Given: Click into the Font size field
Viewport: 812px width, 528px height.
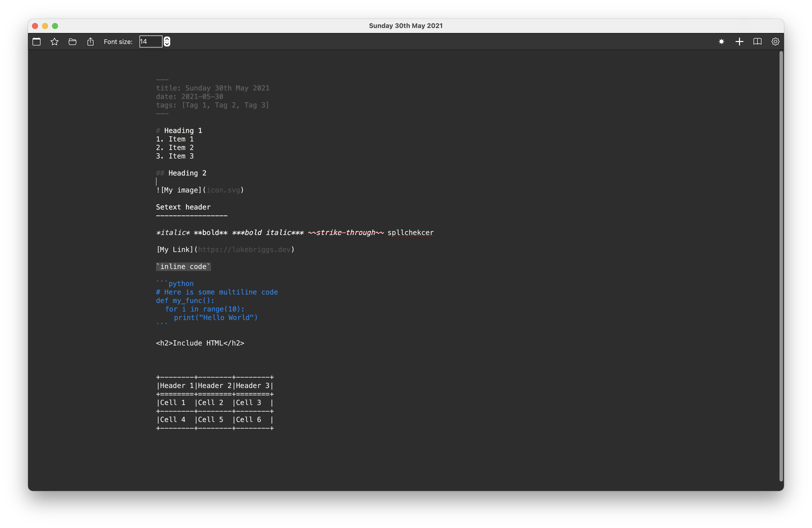Looking at the screenshot, I should point(150,41).
